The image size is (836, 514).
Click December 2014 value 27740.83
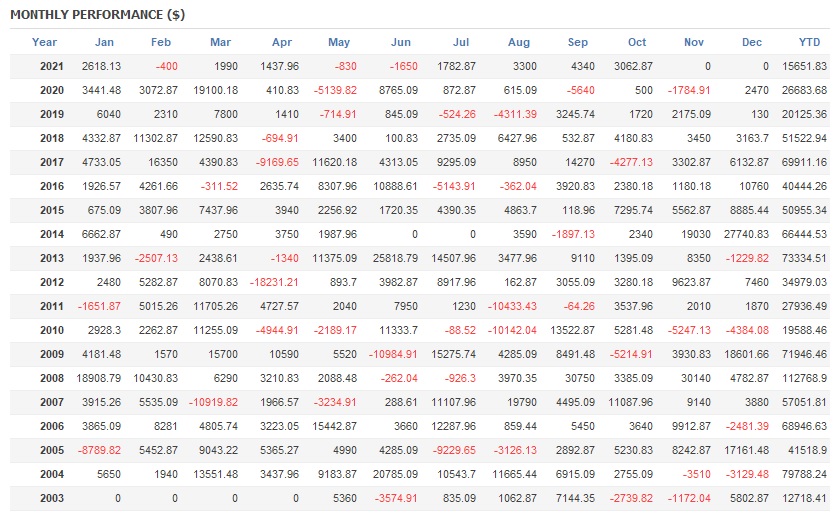point(746,234)
